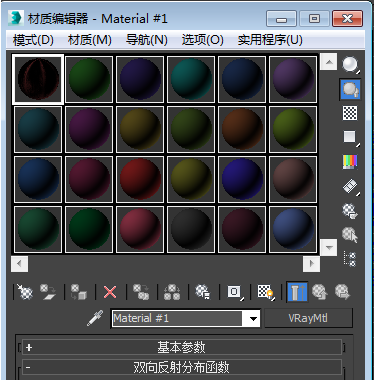This screenshot has height=380, width=374.
Task: Click the Go to Parent icon
Action: click(319, 292)
